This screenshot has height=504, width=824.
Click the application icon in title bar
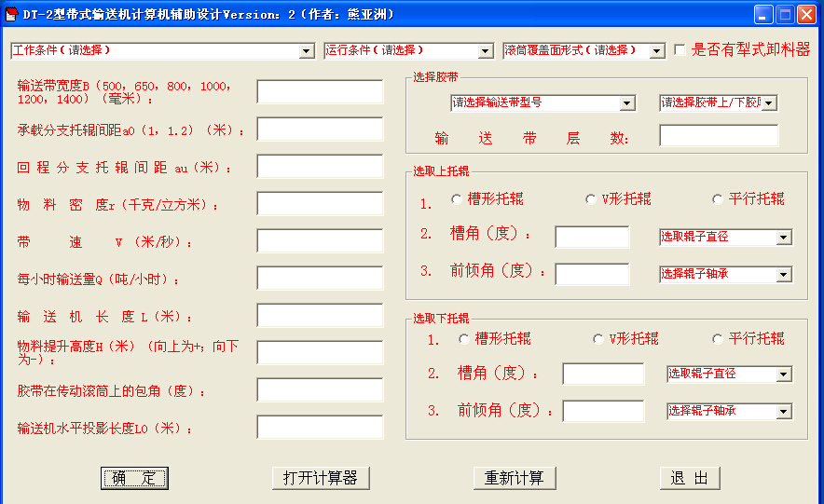click(11, 14)
